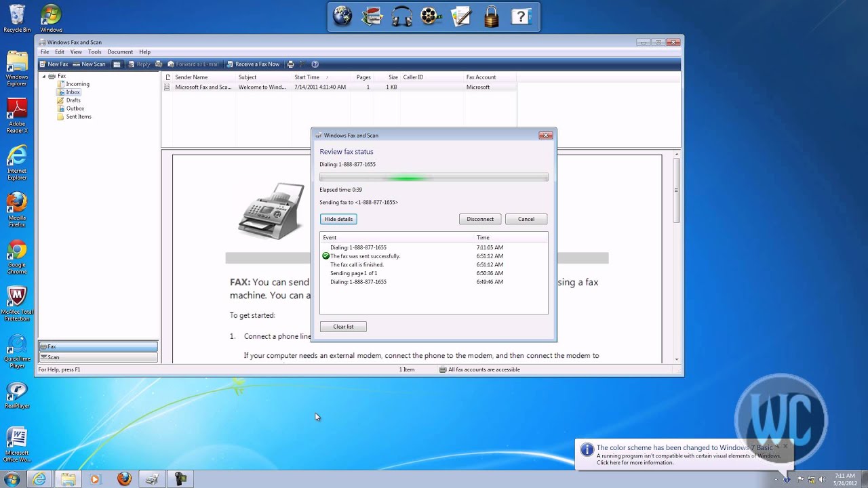Open the Google Chrome desktop icon
The image size is (868, 488).
(17, 257)
